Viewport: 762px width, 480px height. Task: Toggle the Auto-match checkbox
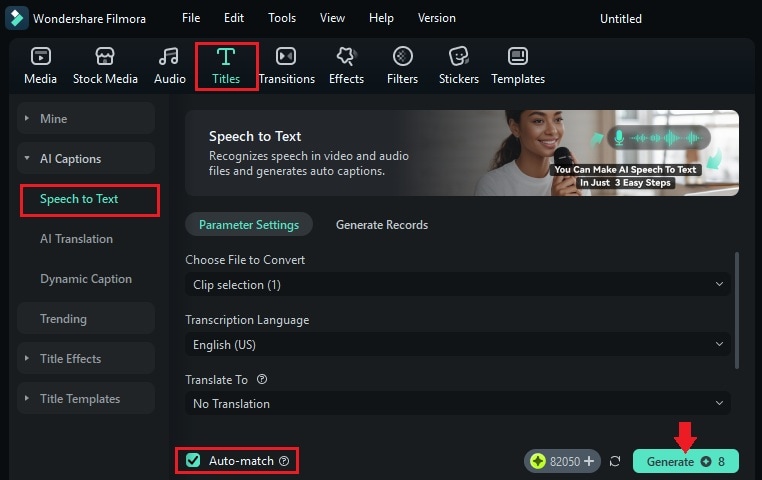193,460
